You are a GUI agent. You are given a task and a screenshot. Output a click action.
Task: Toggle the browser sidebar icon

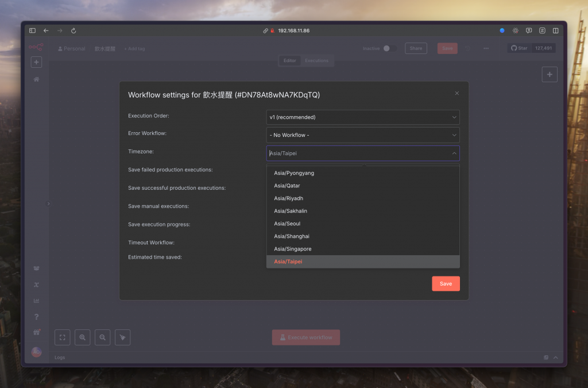32,31
